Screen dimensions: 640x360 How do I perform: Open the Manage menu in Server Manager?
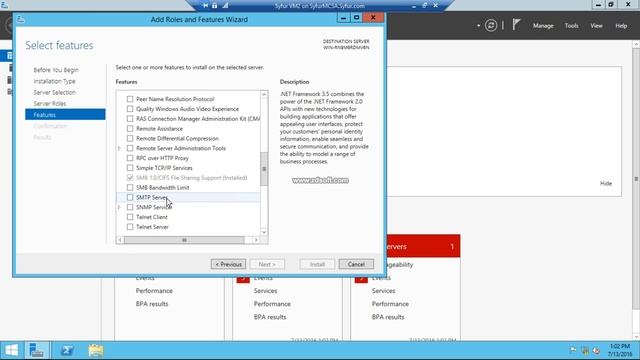(x=543, y=26)
